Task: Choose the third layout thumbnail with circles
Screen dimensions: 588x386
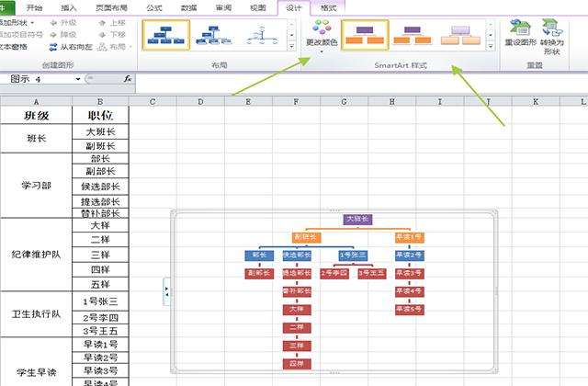Action: [262, 35]
